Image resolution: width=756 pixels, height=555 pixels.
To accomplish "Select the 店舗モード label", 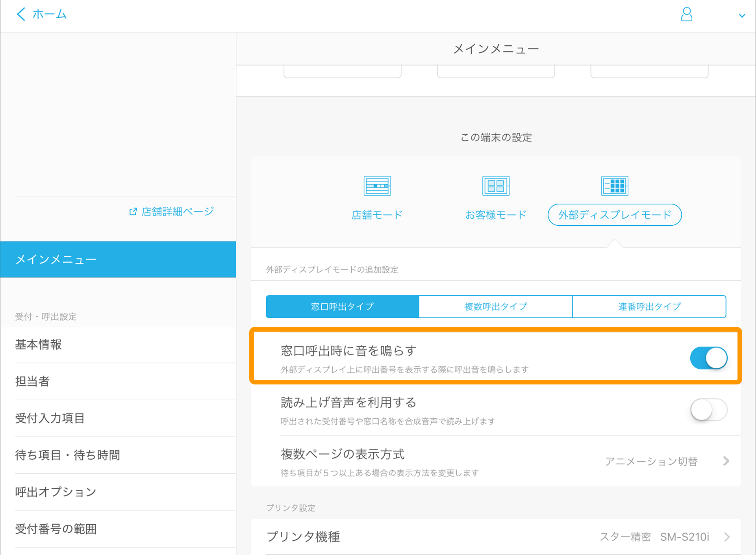I will pyautogui.click(x=377, y=215).
